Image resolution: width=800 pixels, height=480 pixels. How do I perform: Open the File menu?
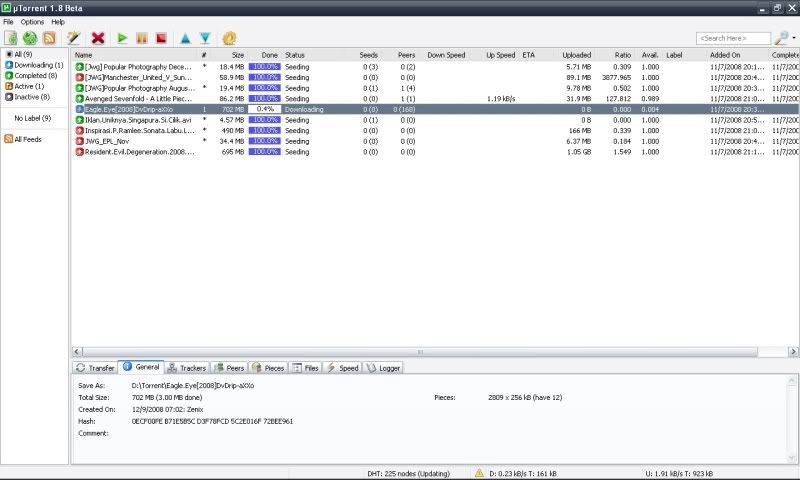8,22
